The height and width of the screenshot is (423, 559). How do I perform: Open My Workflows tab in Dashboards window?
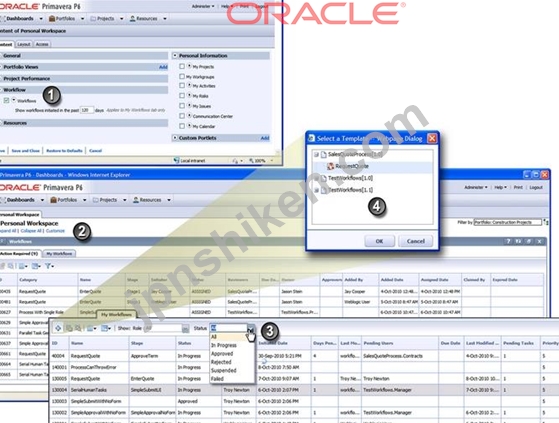(x=59, y=254)
